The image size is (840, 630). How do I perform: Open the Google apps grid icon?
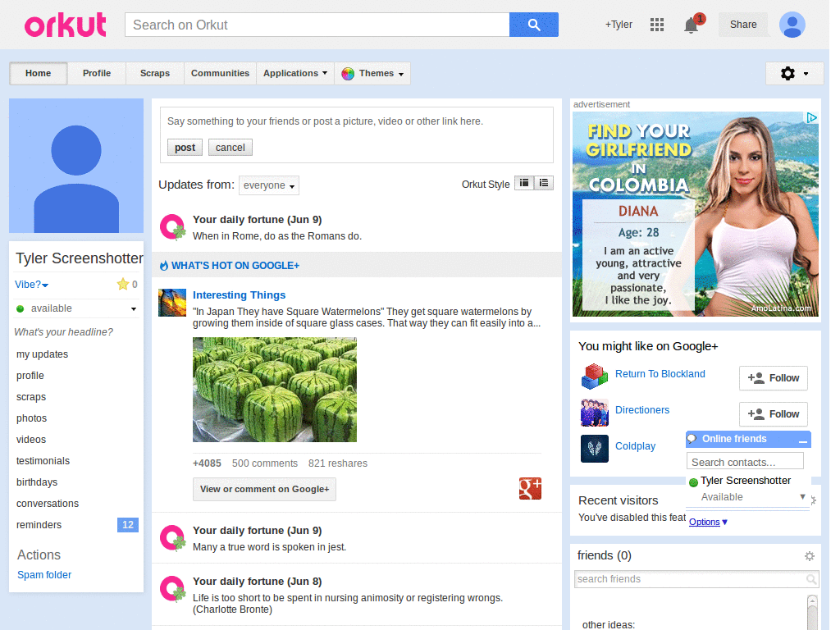[x=657, y=25]
